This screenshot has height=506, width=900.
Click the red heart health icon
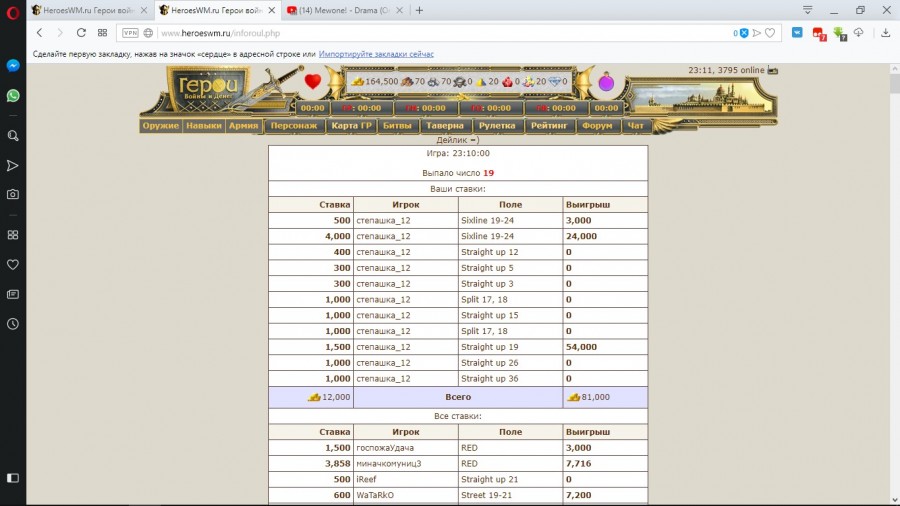(313, 82)
